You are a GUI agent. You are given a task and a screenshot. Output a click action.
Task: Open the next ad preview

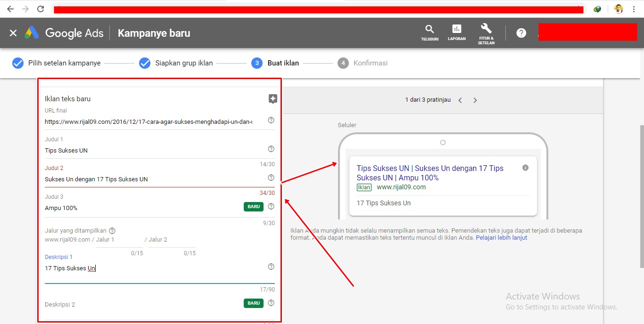point(475,99)
